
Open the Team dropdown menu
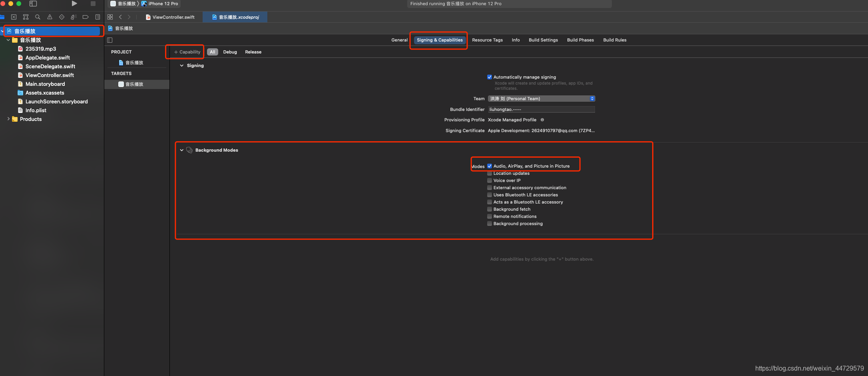[542, 99]
